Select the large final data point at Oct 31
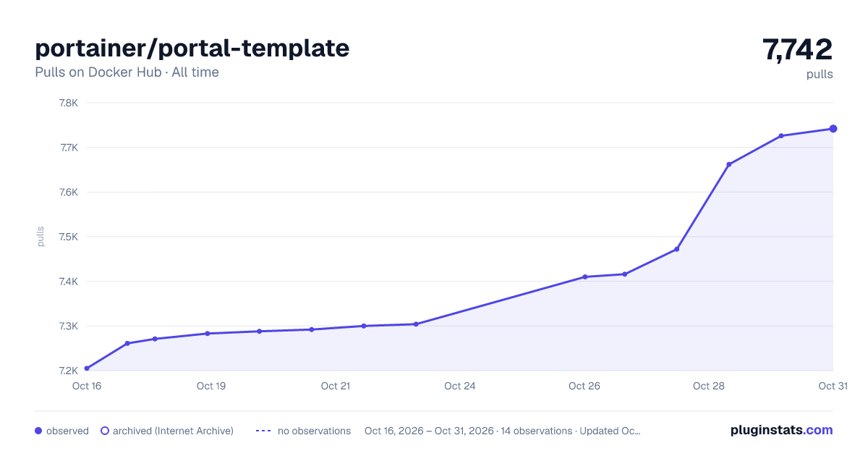 (833, 129)
